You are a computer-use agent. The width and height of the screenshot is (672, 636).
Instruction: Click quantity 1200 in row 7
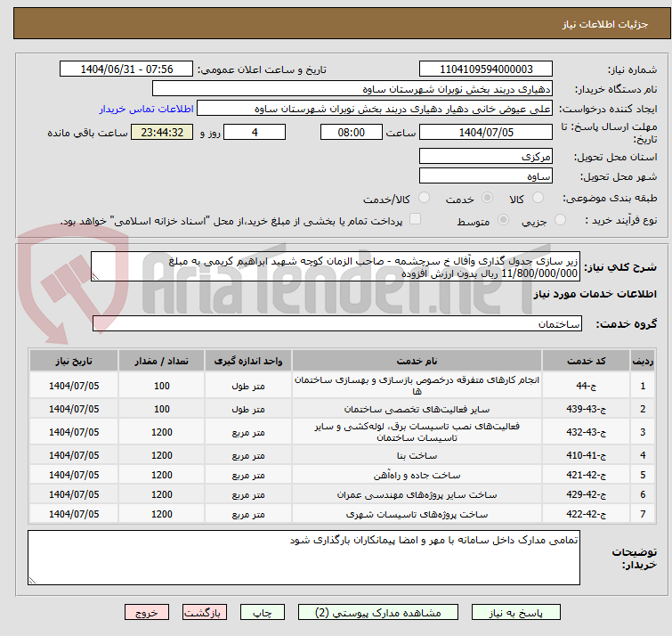162,514
